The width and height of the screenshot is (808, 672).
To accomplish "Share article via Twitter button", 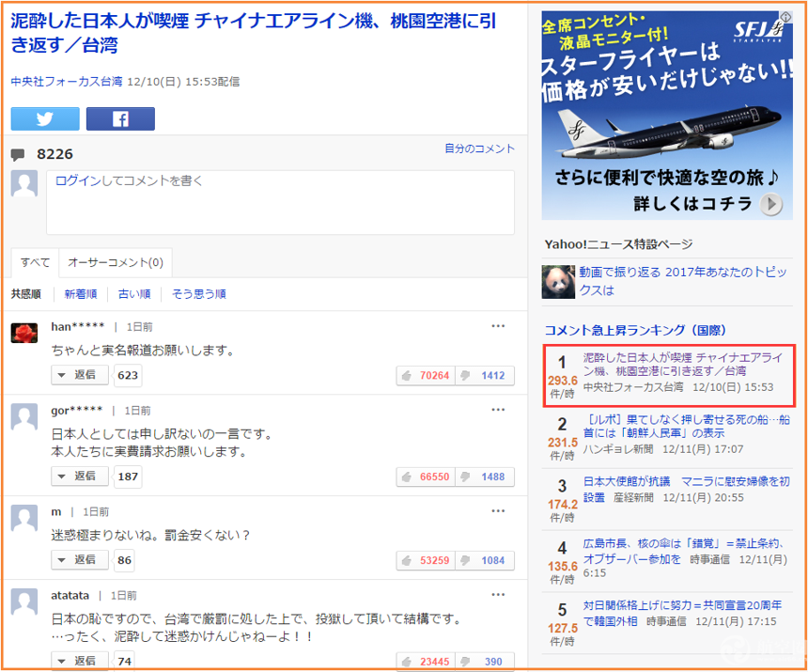I will [45, 119].
